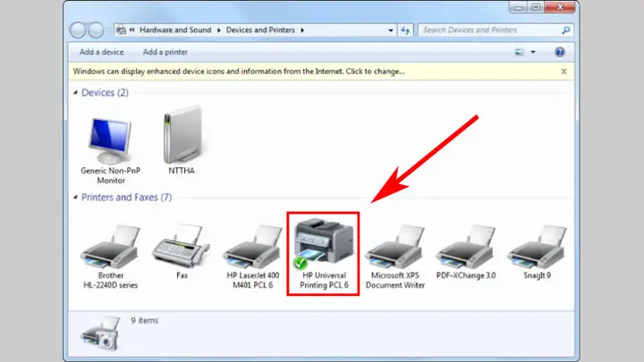Collapse the Printers and Faxes (7) group
Screen dimensions: 644x362
75,198
